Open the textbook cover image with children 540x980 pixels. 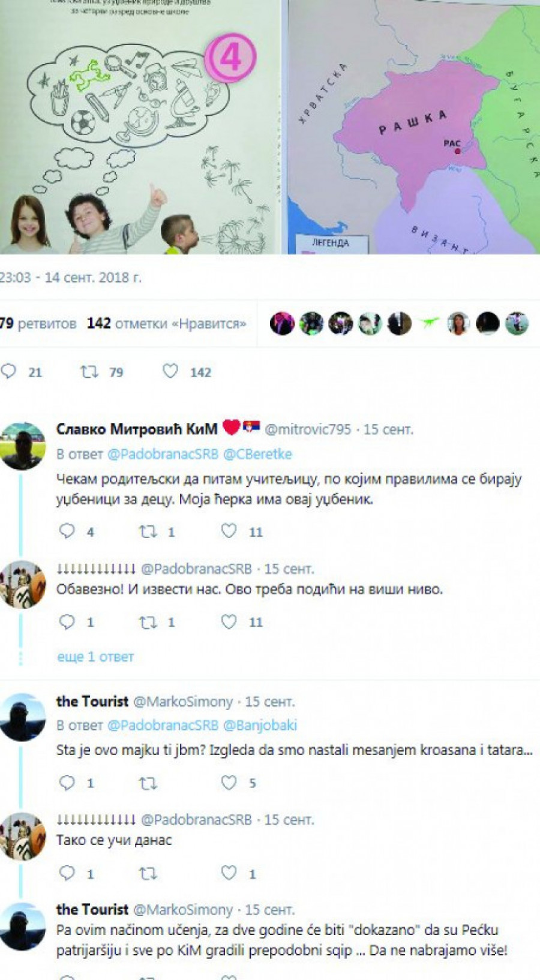point(139,127)
